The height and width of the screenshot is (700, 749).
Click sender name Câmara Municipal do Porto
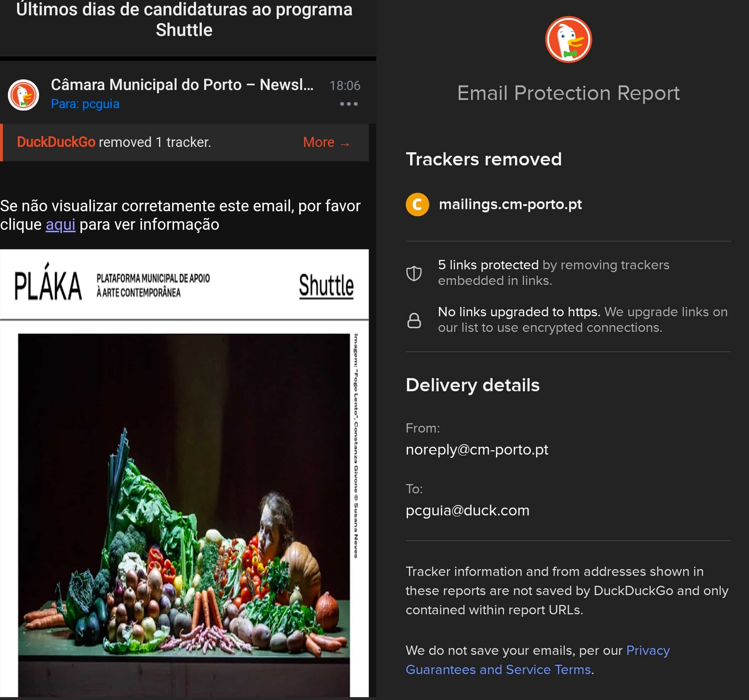click(182, 85)
